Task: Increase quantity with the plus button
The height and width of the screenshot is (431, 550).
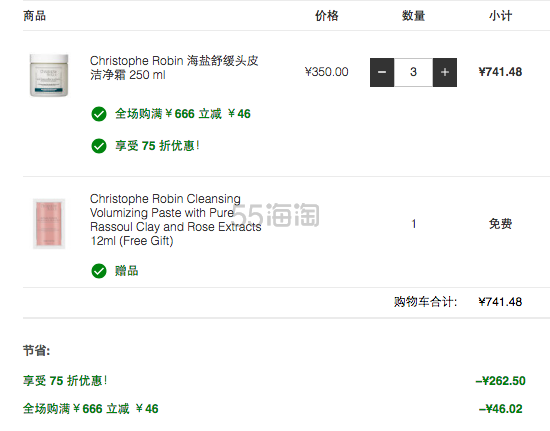Action: pos(445,72)
